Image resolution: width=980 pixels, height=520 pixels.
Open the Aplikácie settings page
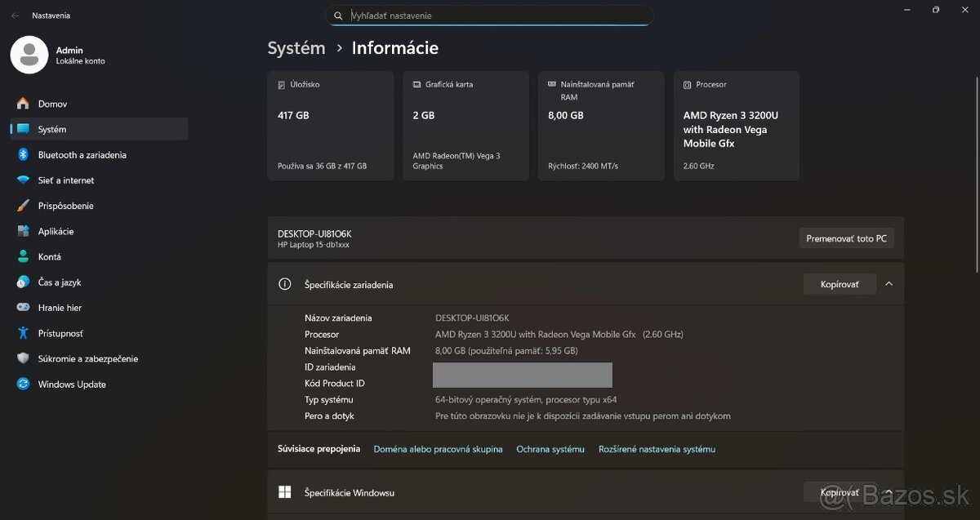coord(99,231)
